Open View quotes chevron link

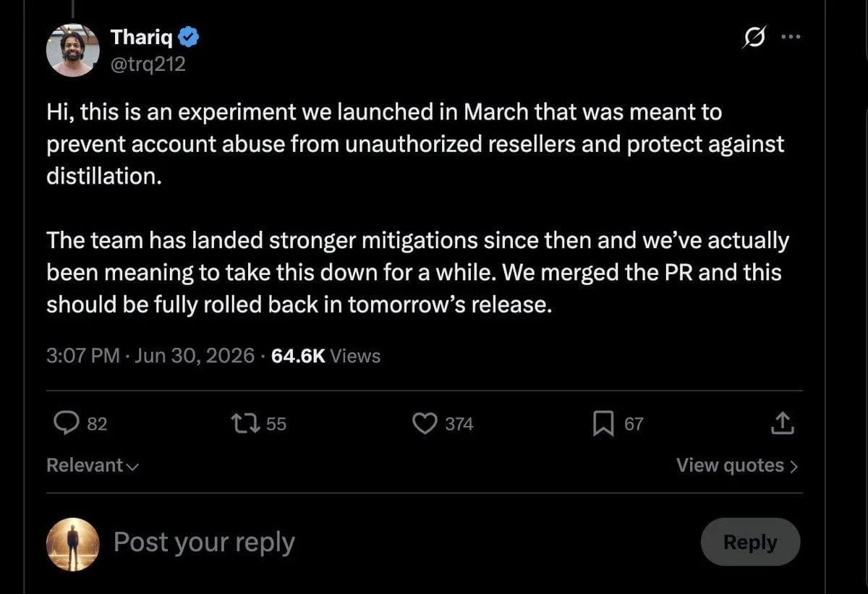[737, 465]
